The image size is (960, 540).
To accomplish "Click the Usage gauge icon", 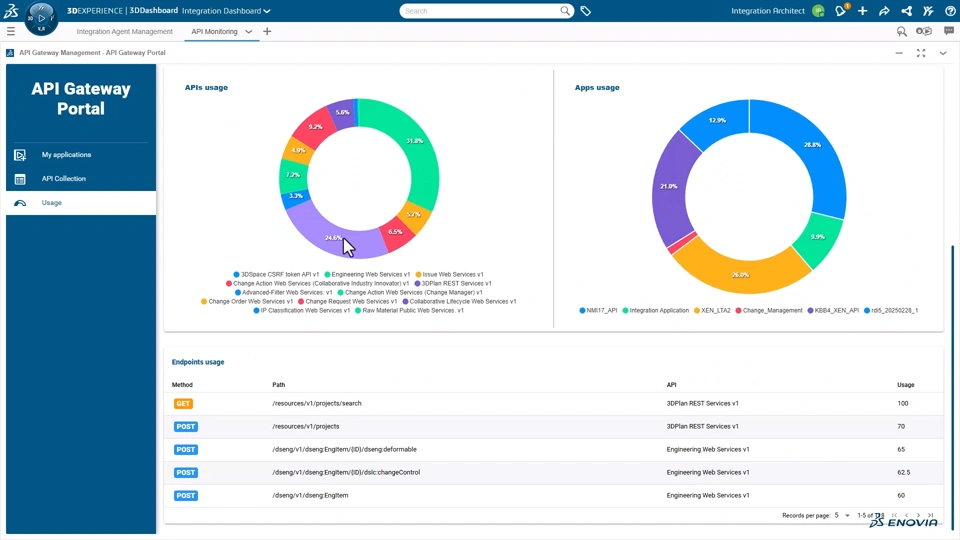I will 20,203.
